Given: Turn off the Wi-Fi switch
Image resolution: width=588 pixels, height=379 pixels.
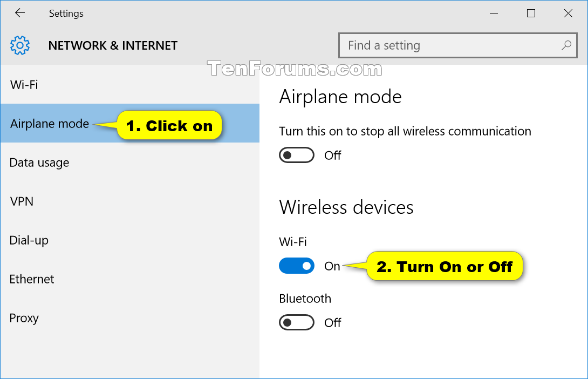Looking at the screenshot, I should click(297, 266).
